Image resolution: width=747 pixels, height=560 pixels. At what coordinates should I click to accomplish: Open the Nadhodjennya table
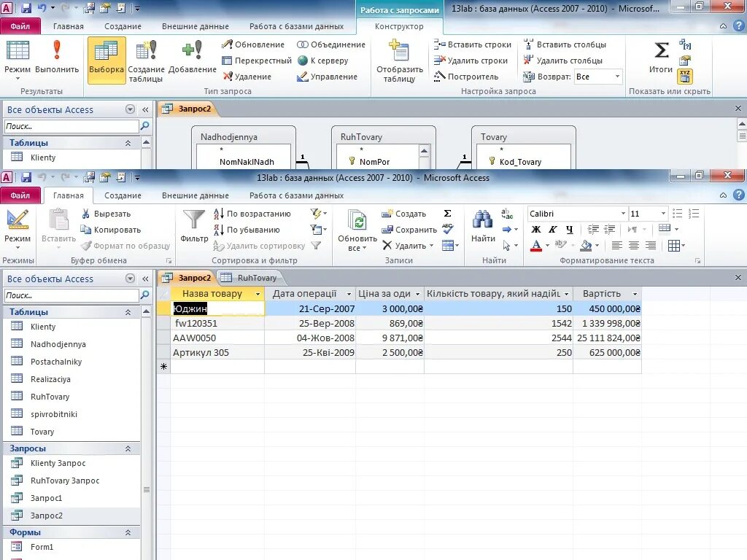point(58,344)
